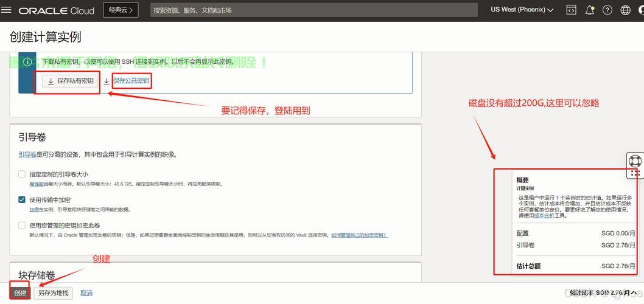Click the 计算实例 subheading in the summary
This screenshot has width=644, height=304.
pyautogui.click(x=525, y=188)
